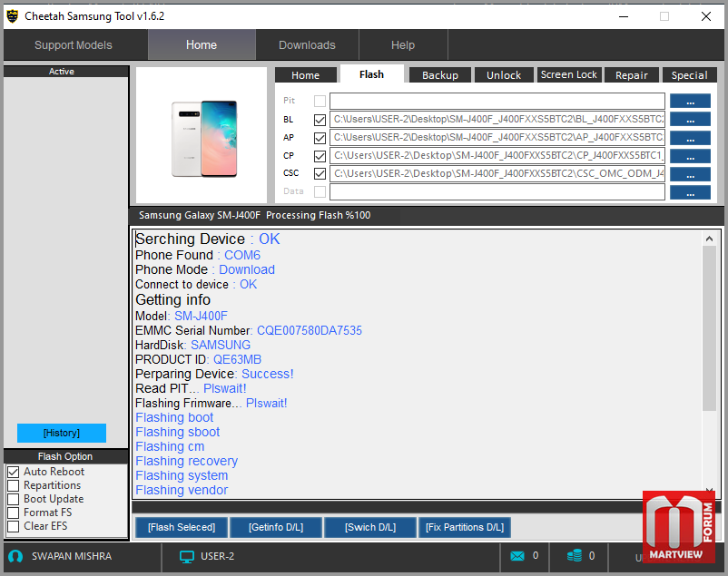Screen dimensions: 728x576
Task: Enable the Clear EFS flash option
Action: pyautogui.click(x=14, y=526)
